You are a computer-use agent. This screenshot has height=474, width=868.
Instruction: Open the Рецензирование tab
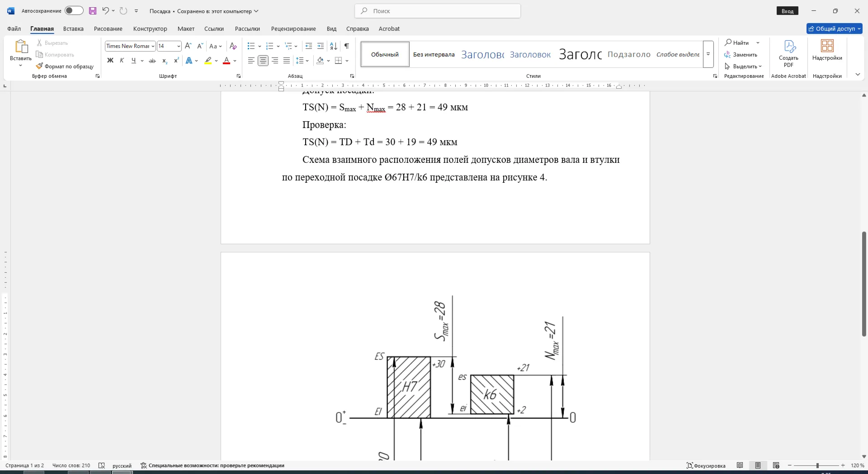pyautogui.click(x=293, y=28)
